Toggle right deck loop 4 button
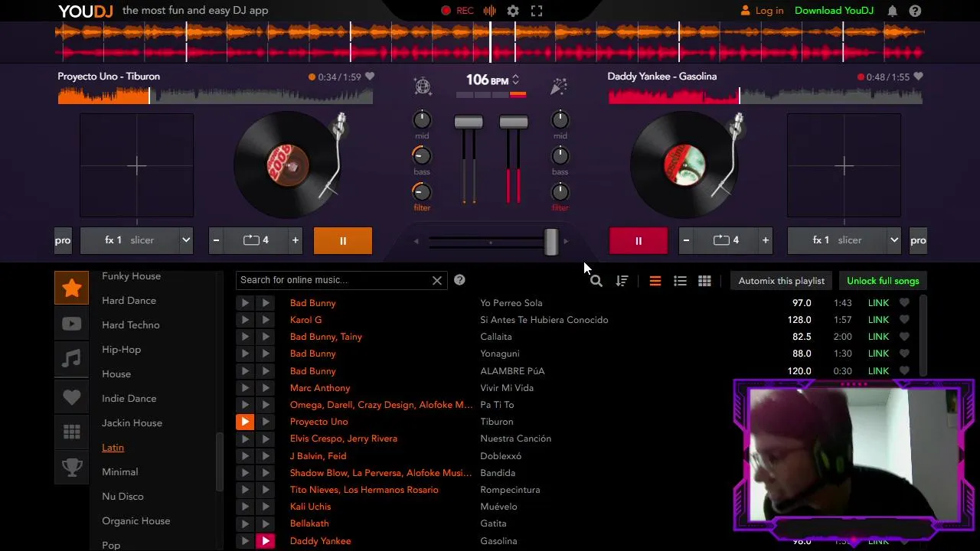 pos(727,240)
